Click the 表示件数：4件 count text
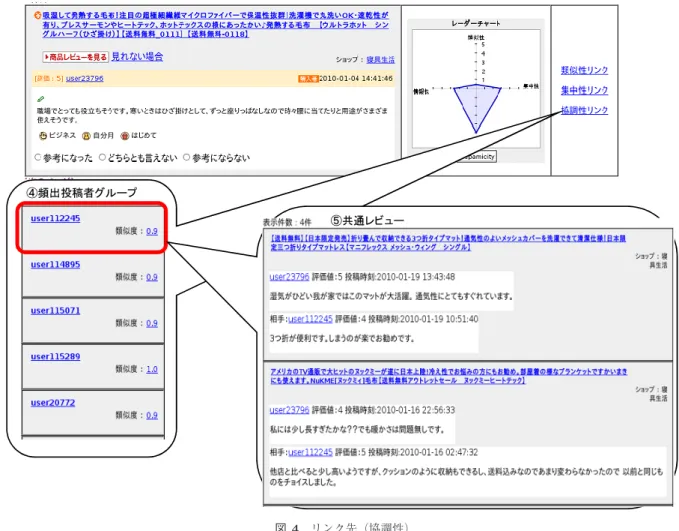 click(x=287, y=222)
